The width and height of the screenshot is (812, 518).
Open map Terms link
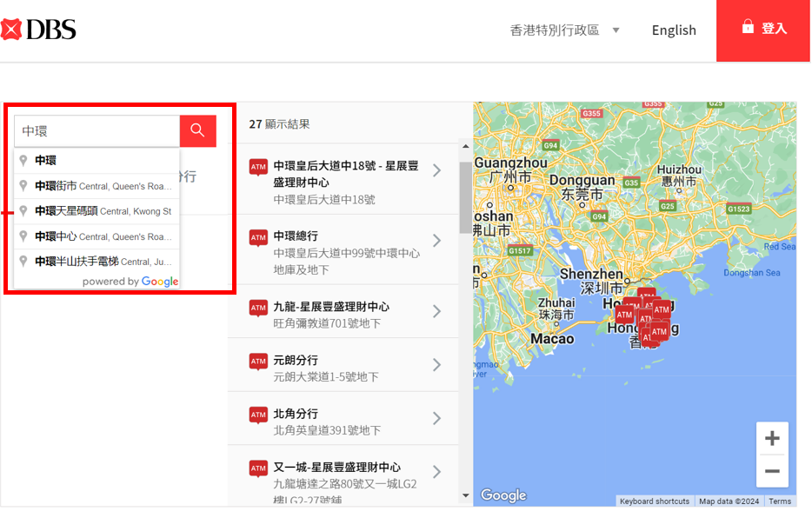point(780,501)
